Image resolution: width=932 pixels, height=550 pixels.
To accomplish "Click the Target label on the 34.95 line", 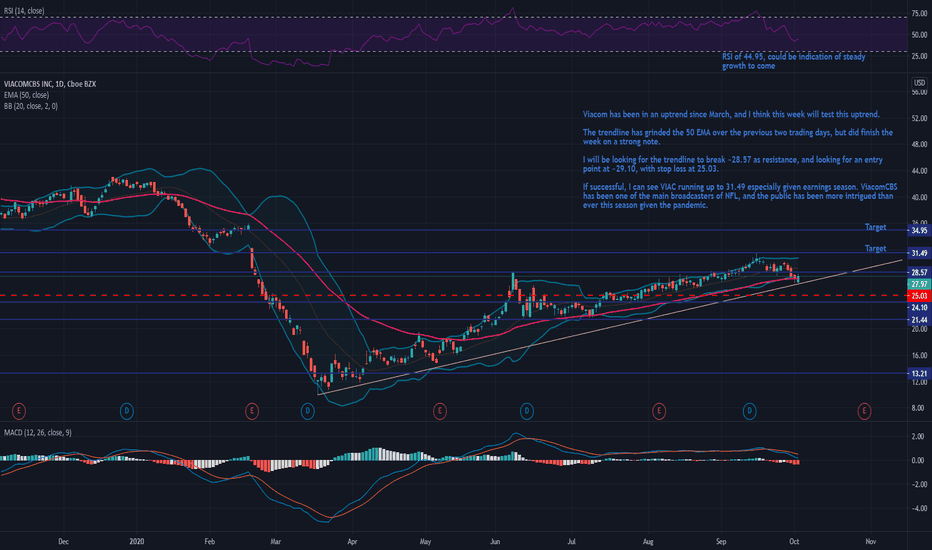I will coord(876,227).
